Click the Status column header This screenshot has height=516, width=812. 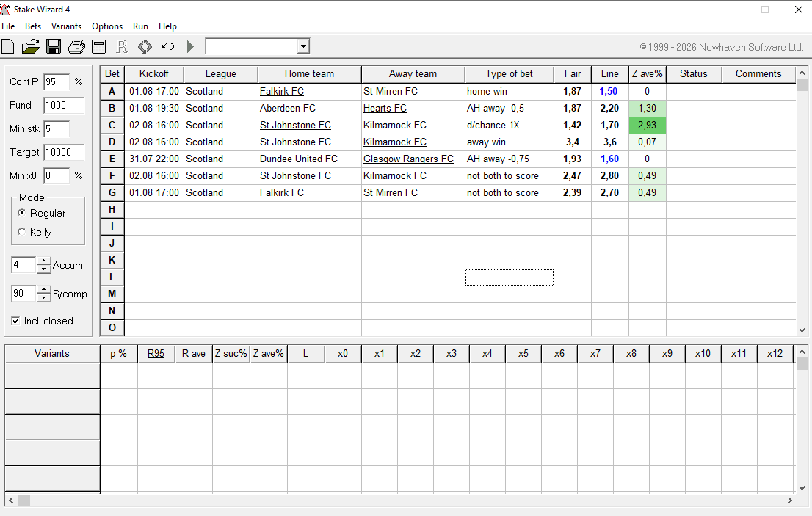pos(693,74)
